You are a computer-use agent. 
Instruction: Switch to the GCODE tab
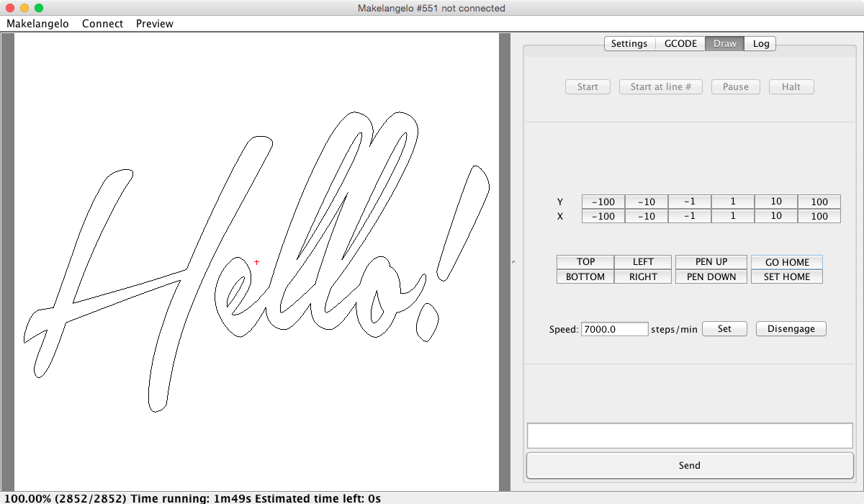(x=680, y=44)
